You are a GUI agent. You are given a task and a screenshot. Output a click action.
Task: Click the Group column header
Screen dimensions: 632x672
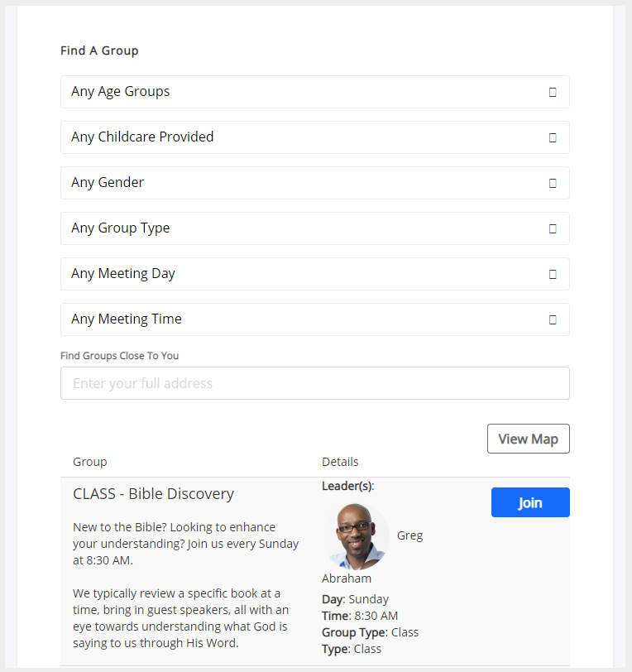tap(89, 462)
